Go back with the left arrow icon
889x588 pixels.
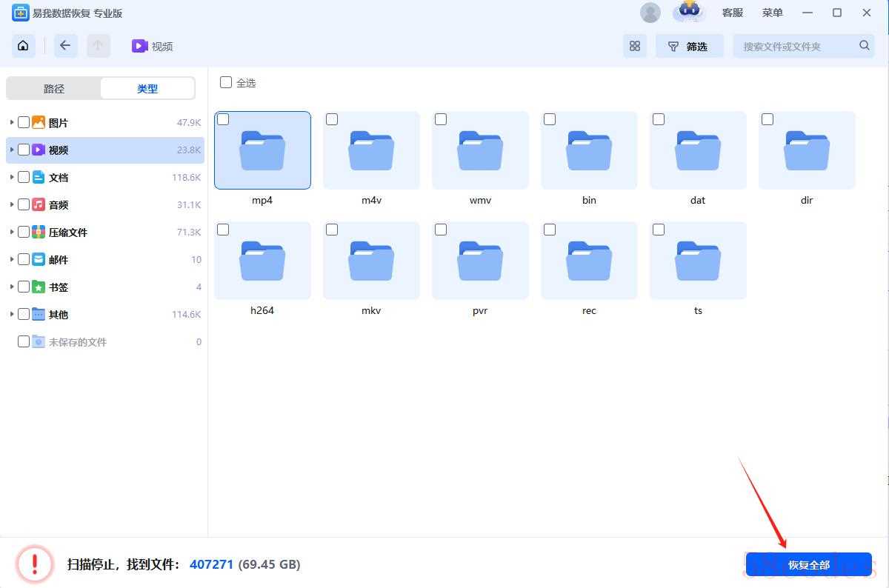(x=65, y=46)
